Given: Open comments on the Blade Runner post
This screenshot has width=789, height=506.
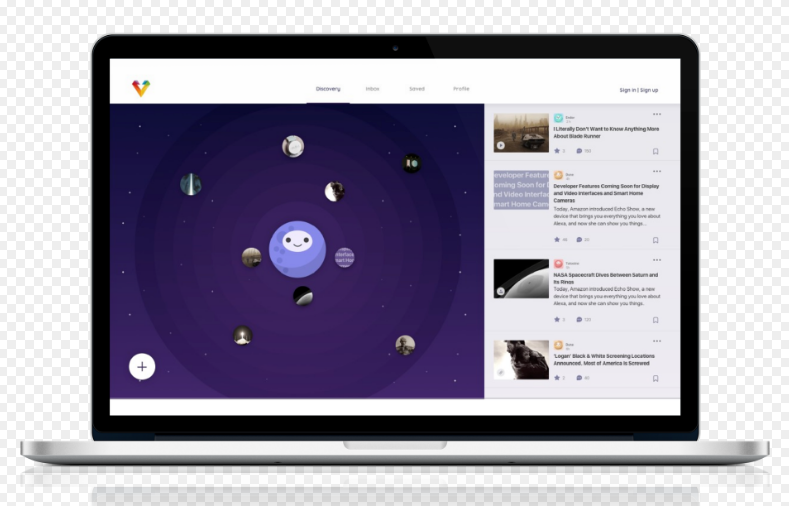Looking at the screenshot, I should tap(579, 151).
